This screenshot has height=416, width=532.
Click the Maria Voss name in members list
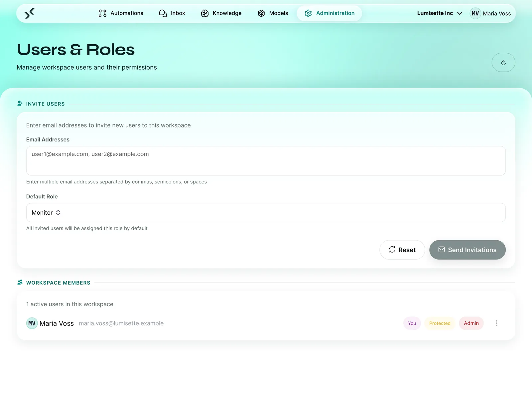coord(57,323)
